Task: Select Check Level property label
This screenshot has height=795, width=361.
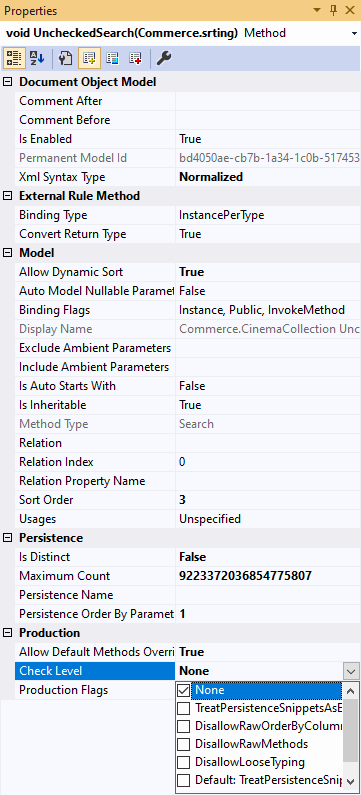Action: coord(95,671)
